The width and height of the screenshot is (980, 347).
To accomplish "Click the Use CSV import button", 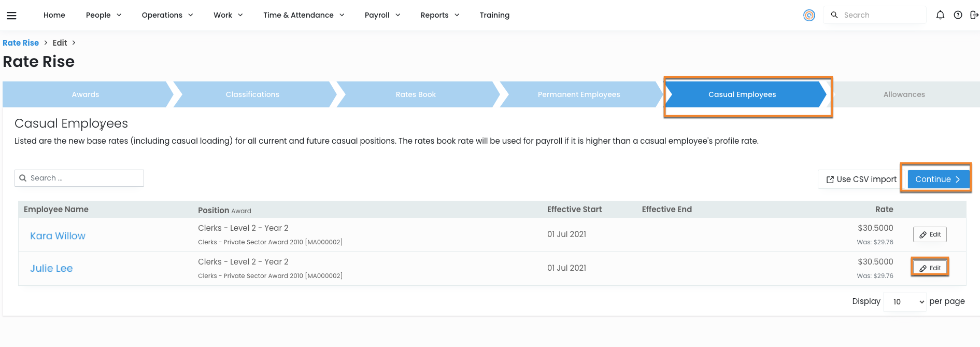I will (861, 179).
